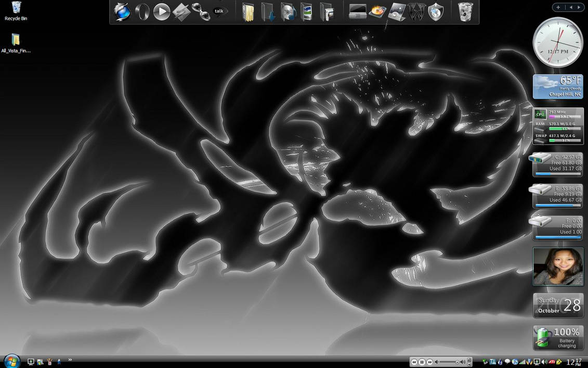588x368 pixels.
Task: Launch the Opera O icon in dock
Action: click(142, 11)
